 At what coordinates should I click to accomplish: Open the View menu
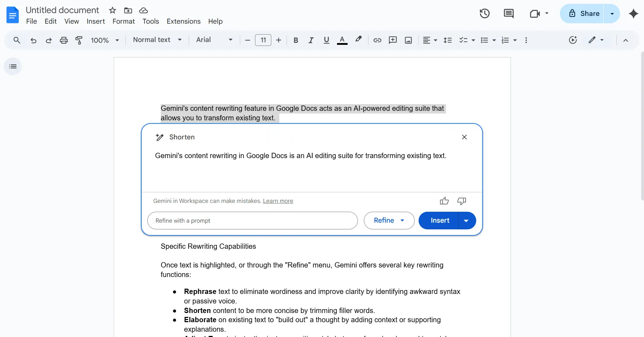point(71,22)
